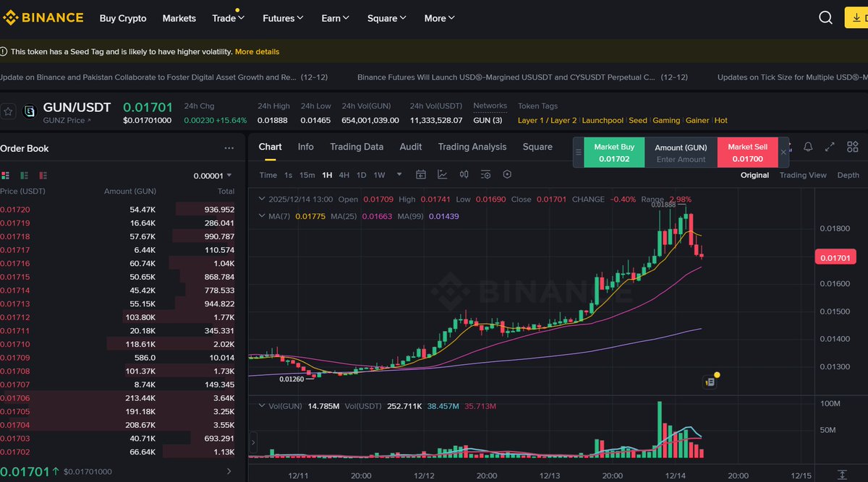Grab the quick-trade panel drag handle
This screenshot has width=868, height=482.
578,152
